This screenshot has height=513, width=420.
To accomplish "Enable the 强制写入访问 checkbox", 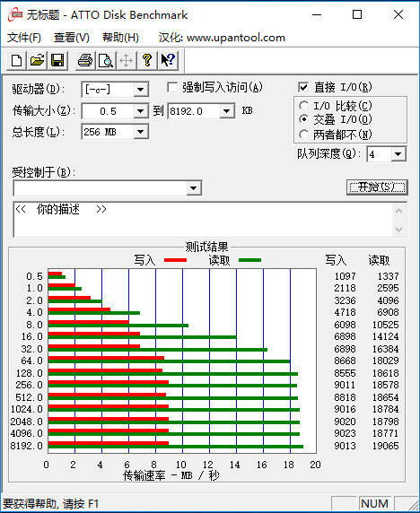I will point(172,87).
